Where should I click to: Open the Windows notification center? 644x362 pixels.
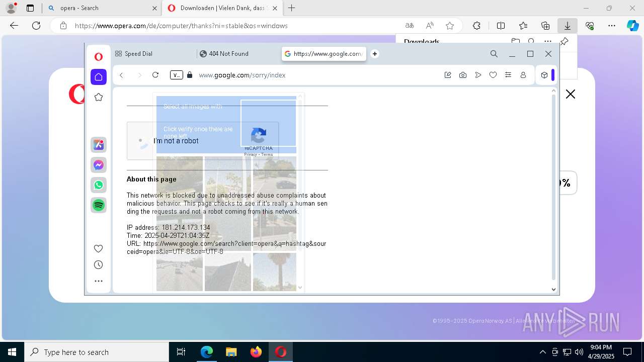click(x=627, y=352)
